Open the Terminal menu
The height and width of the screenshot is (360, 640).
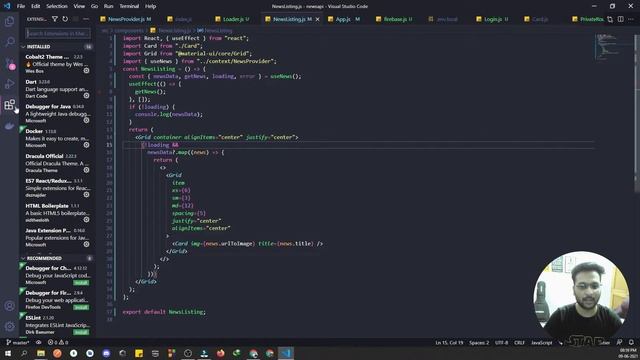129,6
